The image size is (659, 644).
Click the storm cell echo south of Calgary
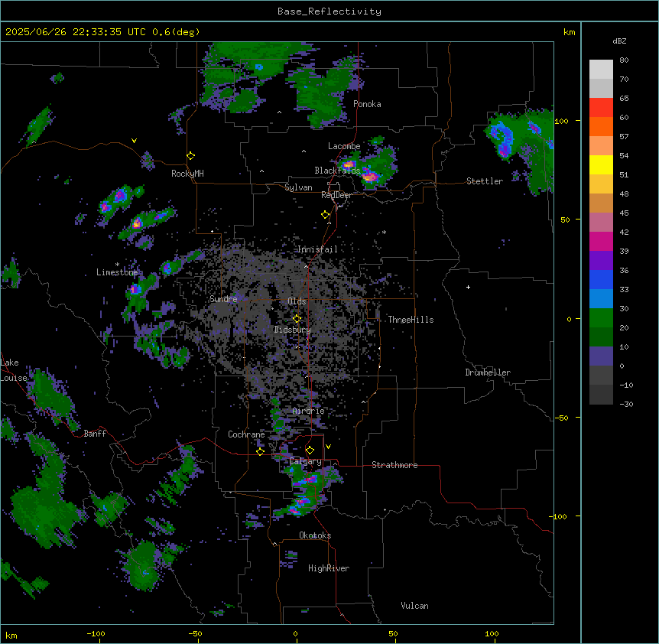tap(301, 503)
